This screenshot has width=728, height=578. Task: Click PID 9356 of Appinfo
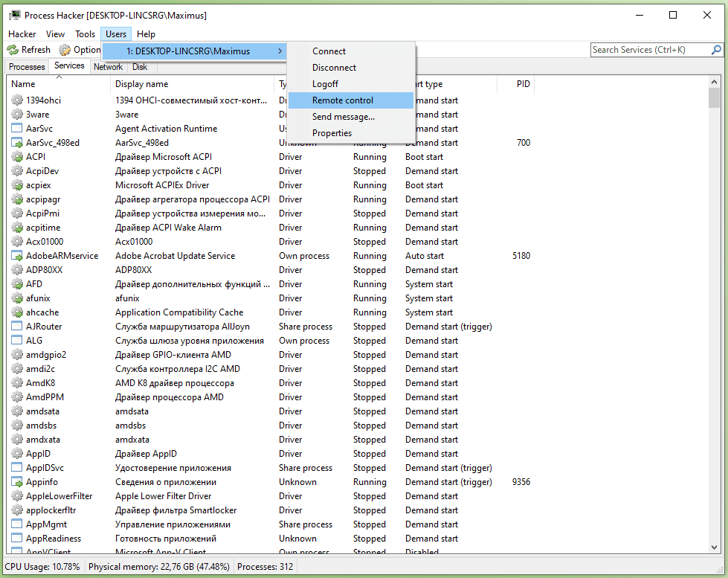[x=521, y=482]
